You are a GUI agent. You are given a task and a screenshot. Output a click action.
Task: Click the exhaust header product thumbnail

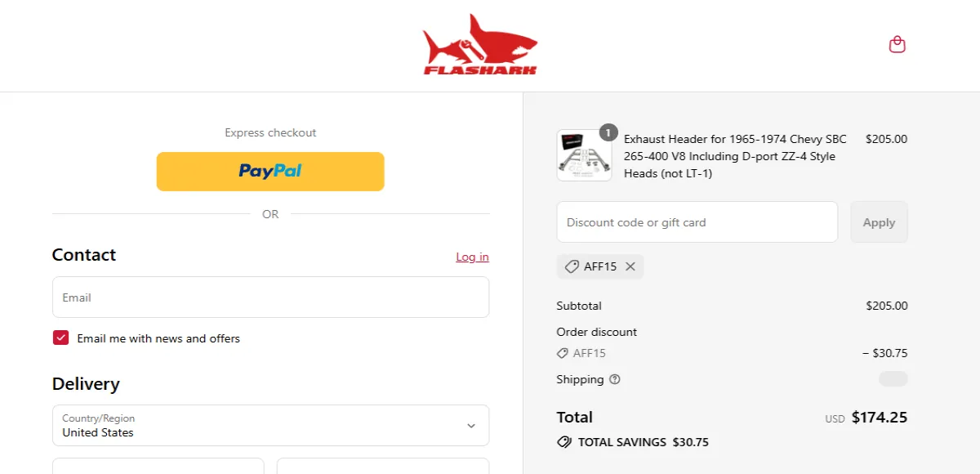click(x=583, y=155)
